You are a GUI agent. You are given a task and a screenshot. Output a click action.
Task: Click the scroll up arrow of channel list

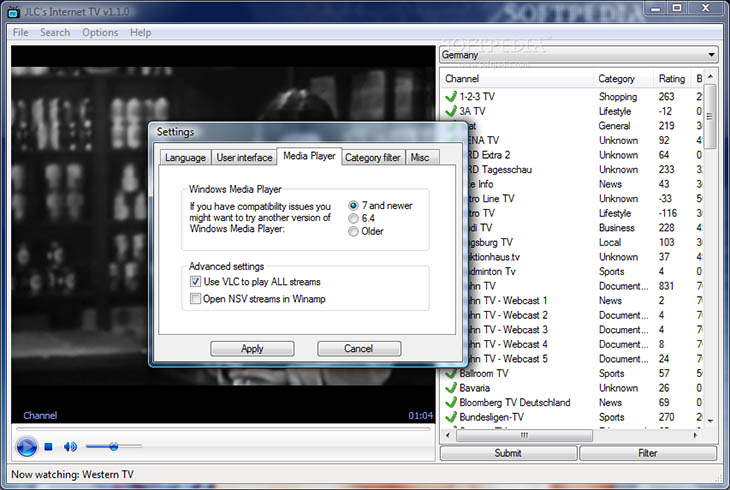click(x=710, y=76)
